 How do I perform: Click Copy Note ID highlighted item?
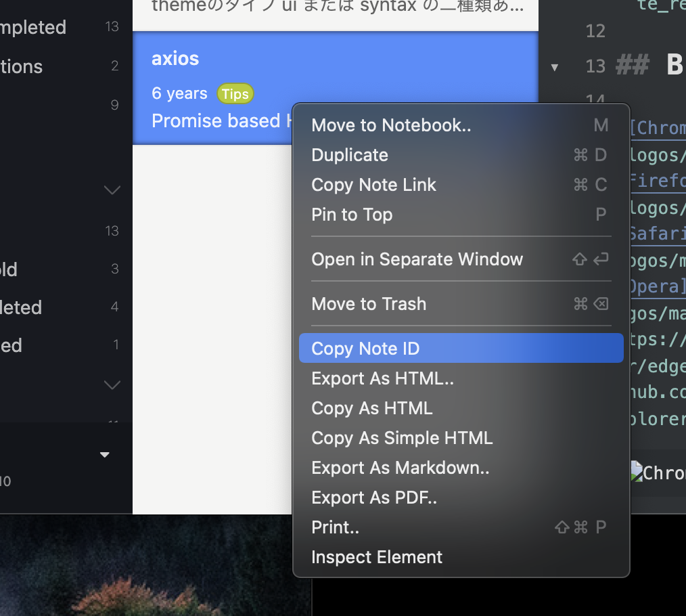click(x=461, y=348)
